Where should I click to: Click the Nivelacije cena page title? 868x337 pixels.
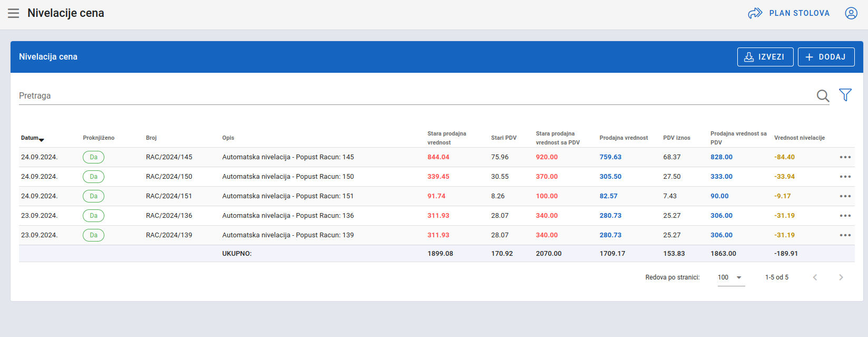tap(66, 13)
